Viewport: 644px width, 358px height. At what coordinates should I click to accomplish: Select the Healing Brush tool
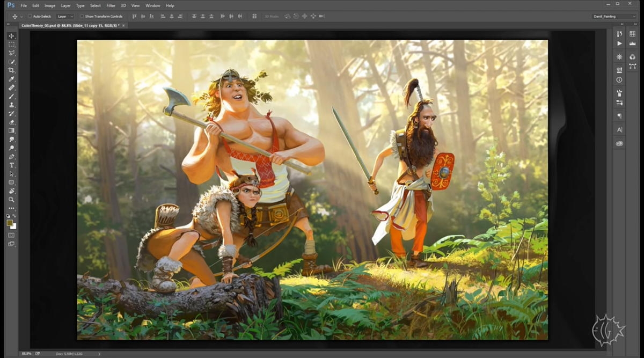(x=11, y=87)
